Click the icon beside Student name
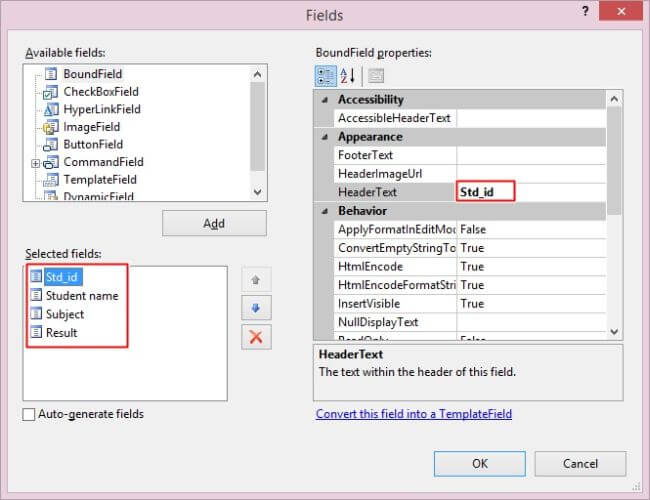Screen dimensions: 650x500 click(x=36, y=295)
